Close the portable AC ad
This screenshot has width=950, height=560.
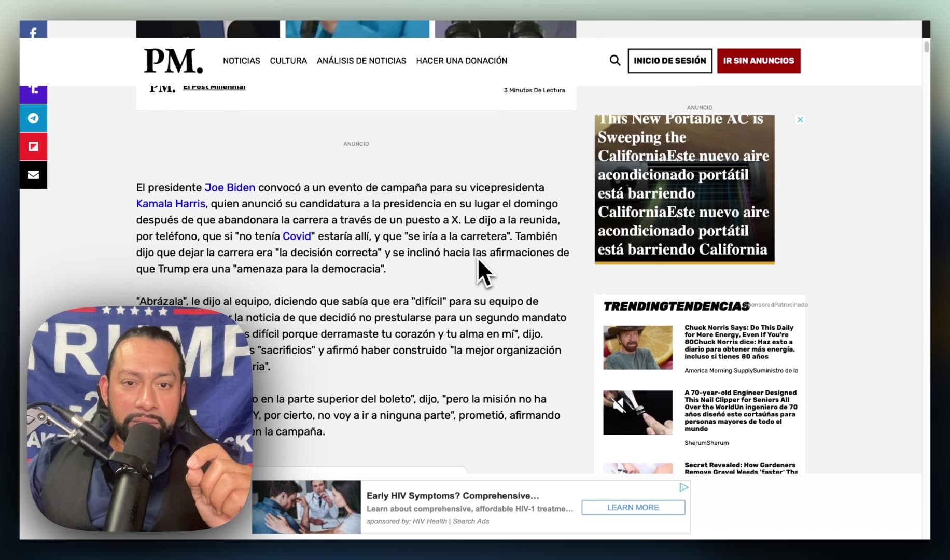click(x=800, y=120)
